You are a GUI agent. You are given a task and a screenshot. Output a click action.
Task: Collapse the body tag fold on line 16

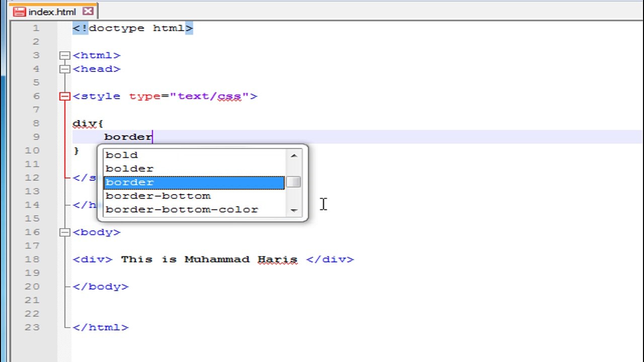tap(64, 232)
